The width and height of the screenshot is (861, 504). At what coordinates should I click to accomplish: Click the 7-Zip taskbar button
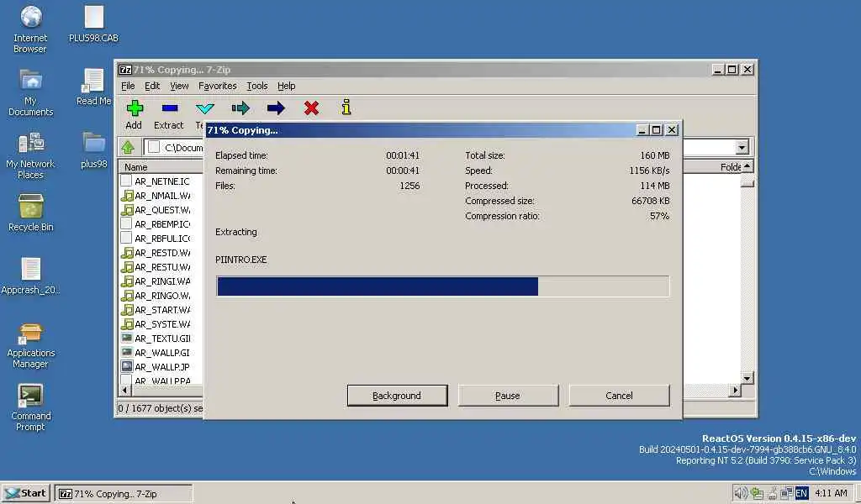[x=124, y=493]
